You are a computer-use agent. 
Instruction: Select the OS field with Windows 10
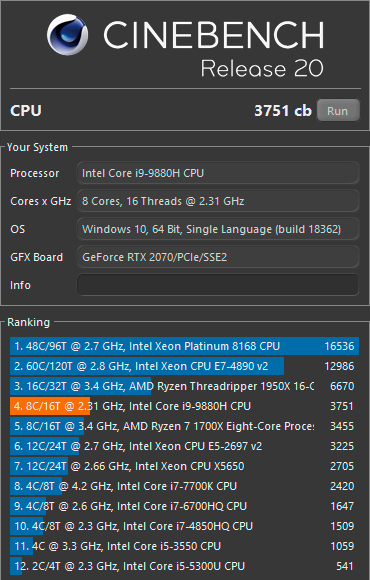click(x=218, y=229)
